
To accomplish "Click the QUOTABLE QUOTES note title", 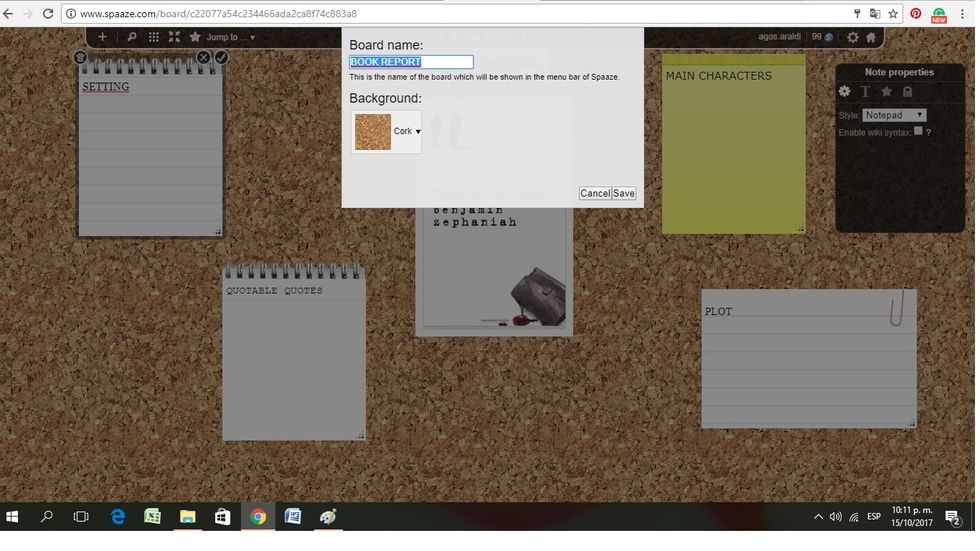I will (274, 290).
